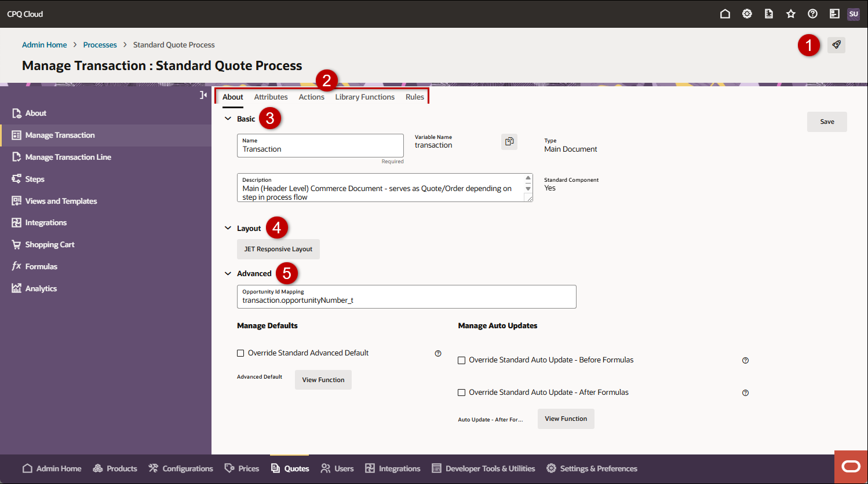Check Override Standard Auto Update - After Formulas
The width and height of the screenshot is (868, 484).
[x=461, y=392]
